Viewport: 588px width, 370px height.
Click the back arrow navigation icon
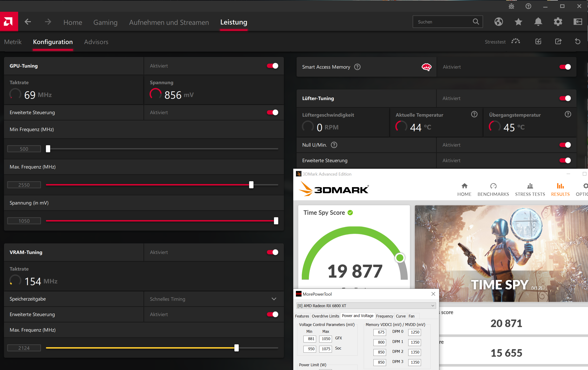tap(28, 22)
